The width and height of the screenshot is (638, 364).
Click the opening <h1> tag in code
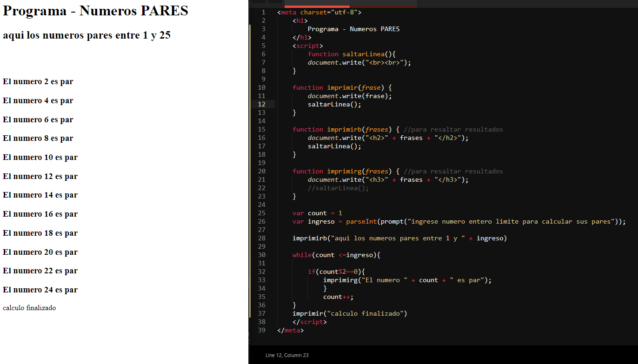300,20
